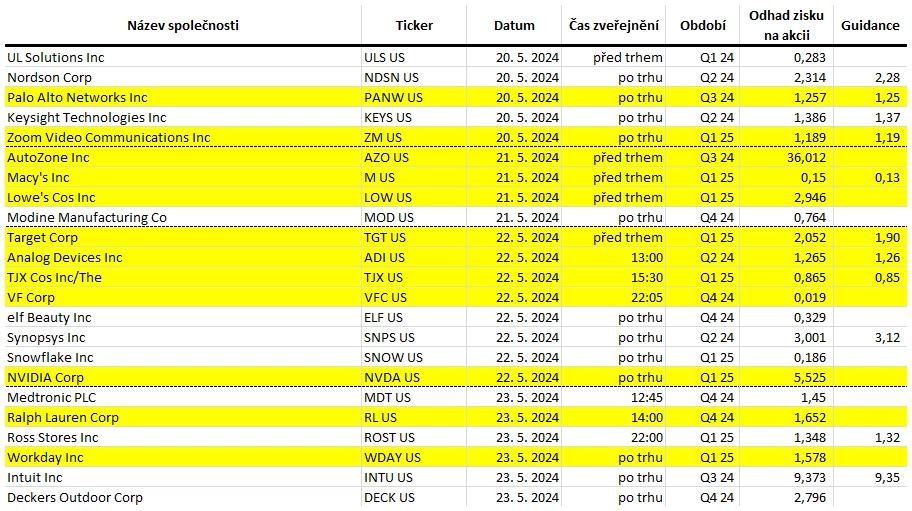Select the Macy's Inc period Q1 25
Viewport: 912px width, 511px height.
(717, 178)
